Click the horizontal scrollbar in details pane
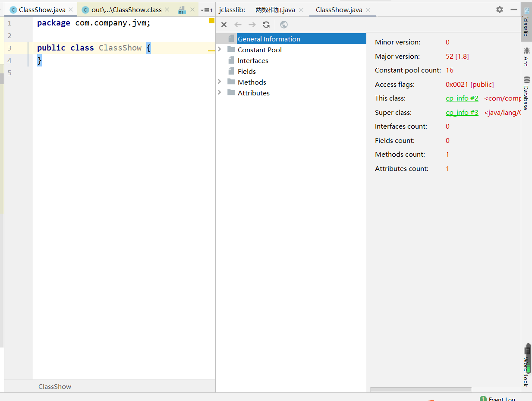Viewport: 532px width, 401px height. [421, 390]
